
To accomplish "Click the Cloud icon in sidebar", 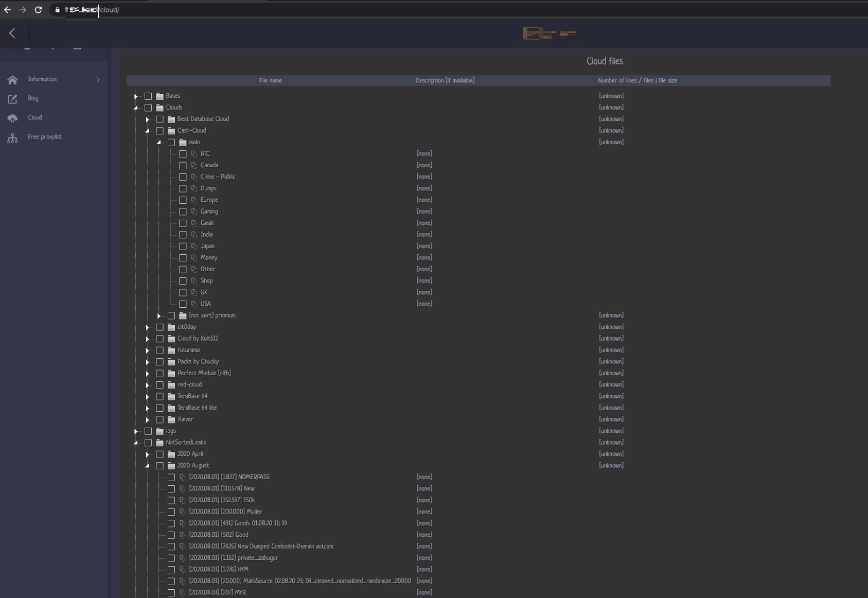I will (13, 118).
